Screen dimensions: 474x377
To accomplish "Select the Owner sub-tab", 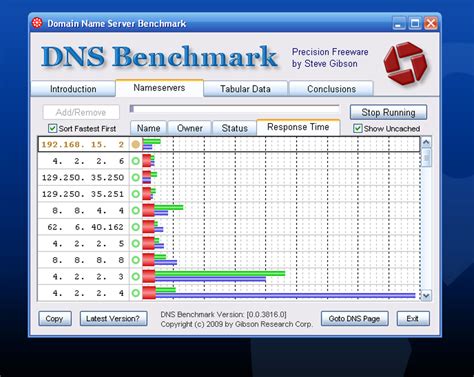I will 190,128.
